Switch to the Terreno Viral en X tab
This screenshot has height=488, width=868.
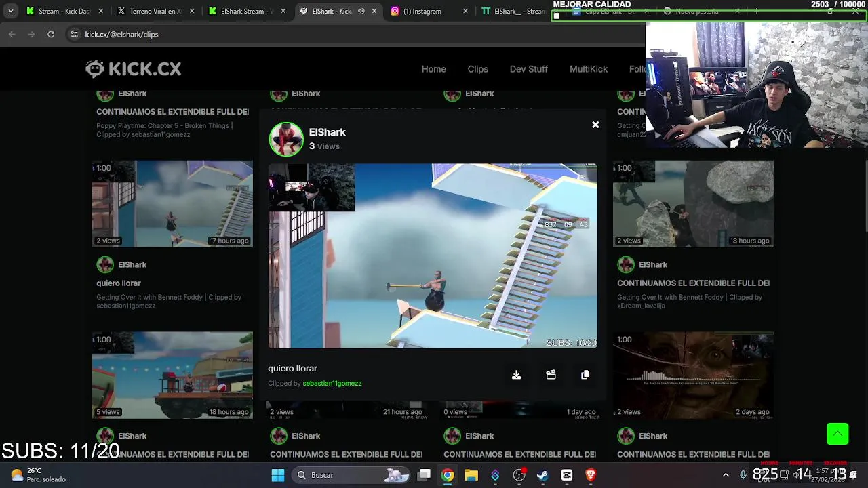155,11
